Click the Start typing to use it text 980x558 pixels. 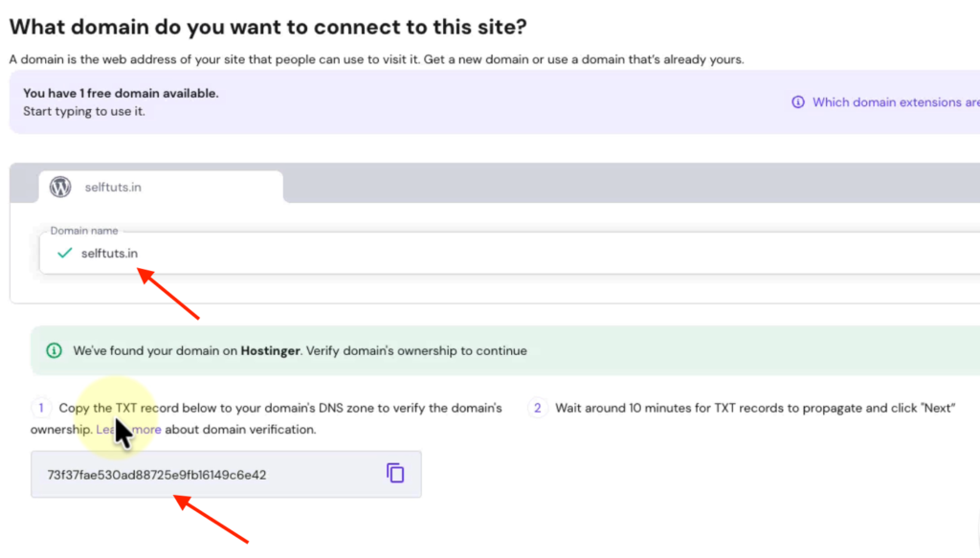tap(84, 111)
